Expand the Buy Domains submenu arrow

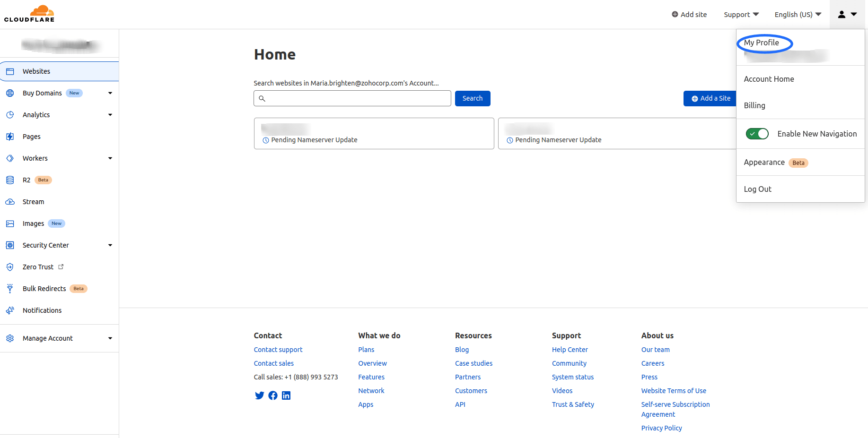tap(110, 93)
